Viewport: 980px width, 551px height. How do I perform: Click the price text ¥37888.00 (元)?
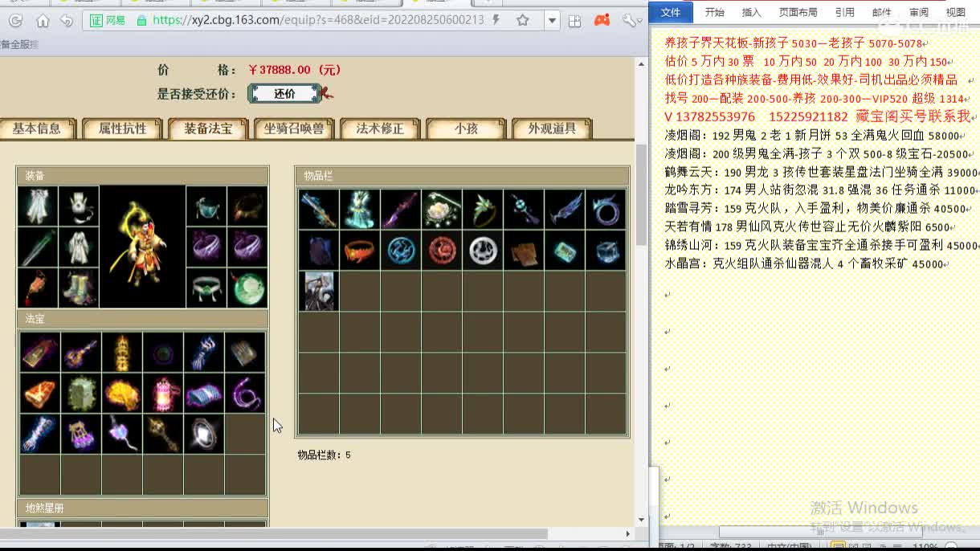(x=295, y=71)
